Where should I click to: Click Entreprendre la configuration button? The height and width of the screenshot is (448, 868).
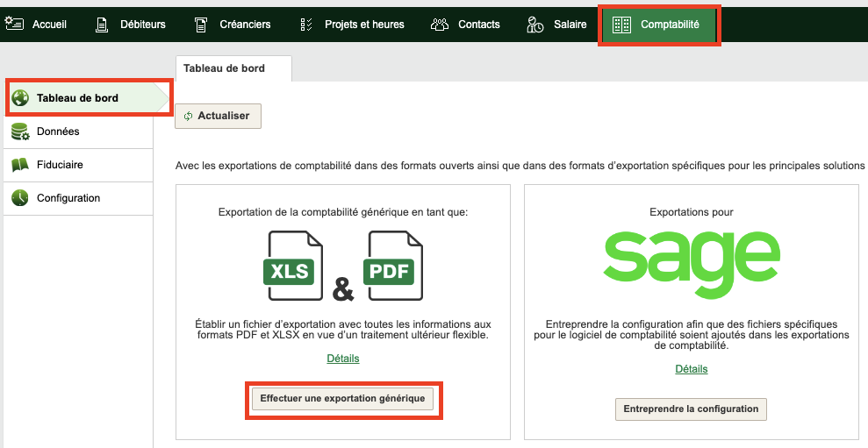(691, 409)
